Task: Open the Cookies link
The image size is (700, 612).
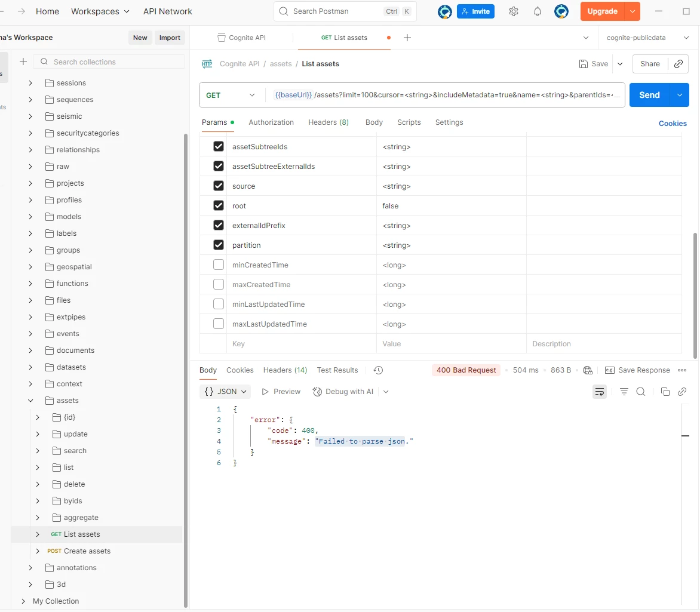Action: click(673, 124)
